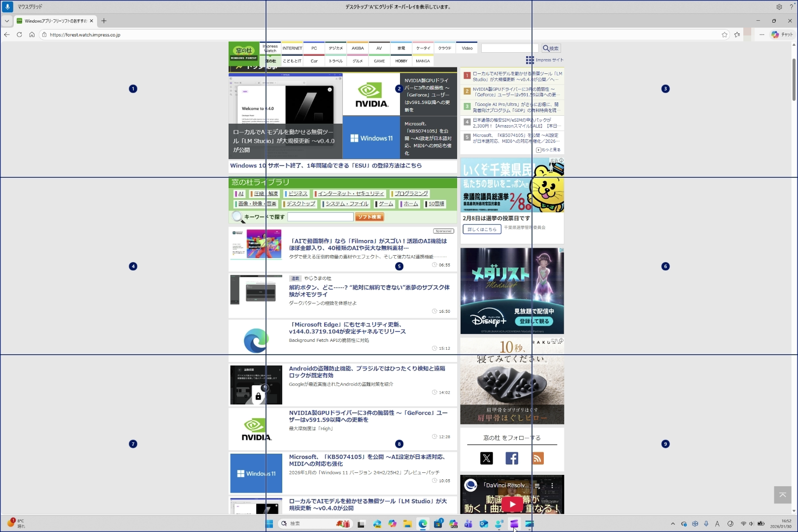Open the Windows 10 ESU 登録方法 link
The height and width of the screenshot is (532, 798).
(x=326, y=166)
